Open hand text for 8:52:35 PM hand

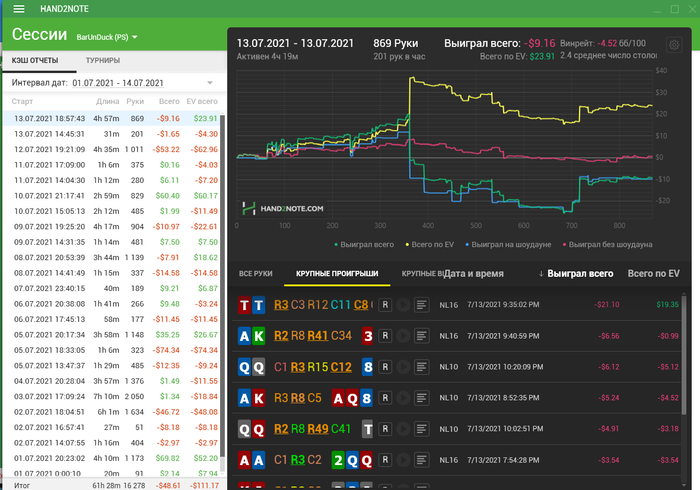click(421, 398)
